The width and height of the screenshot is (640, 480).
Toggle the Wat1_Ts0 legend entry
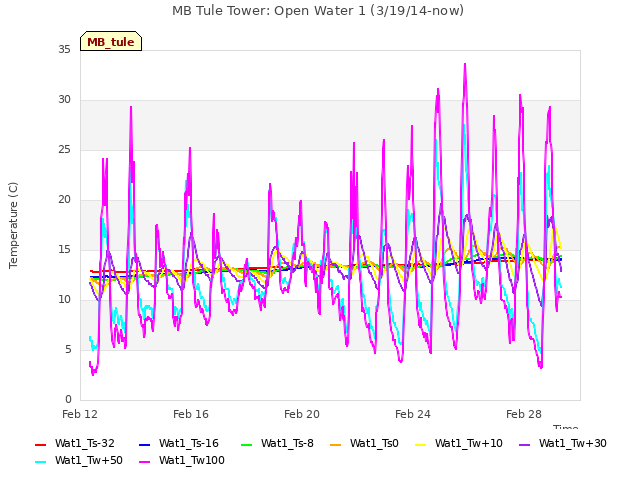tap(364, 443)
